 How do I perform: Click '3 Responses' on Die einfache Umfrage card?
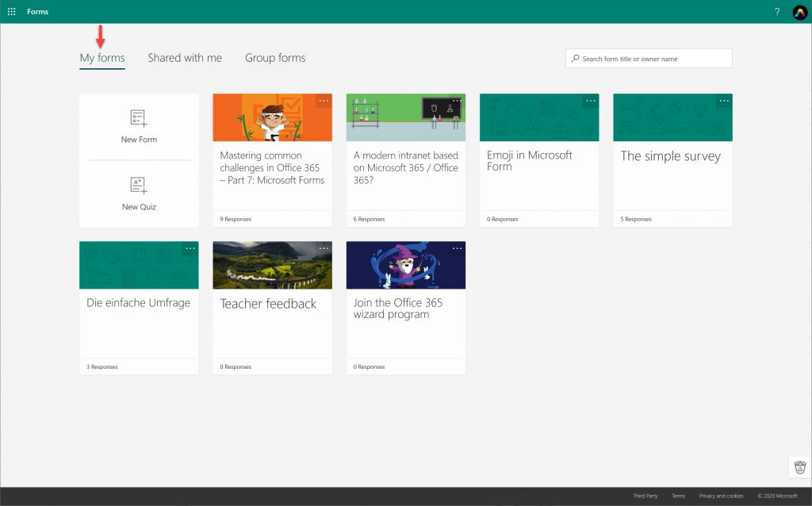pos(102,366)
